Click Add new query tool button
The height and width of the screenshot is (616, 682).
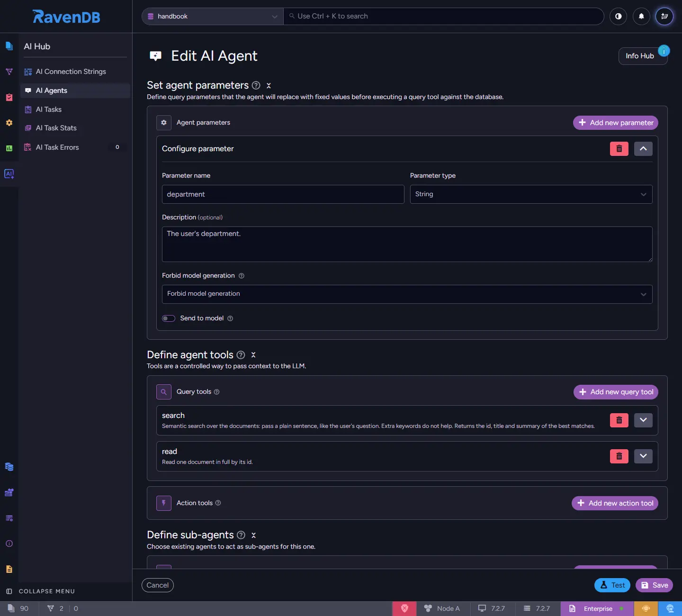(616, 392)
